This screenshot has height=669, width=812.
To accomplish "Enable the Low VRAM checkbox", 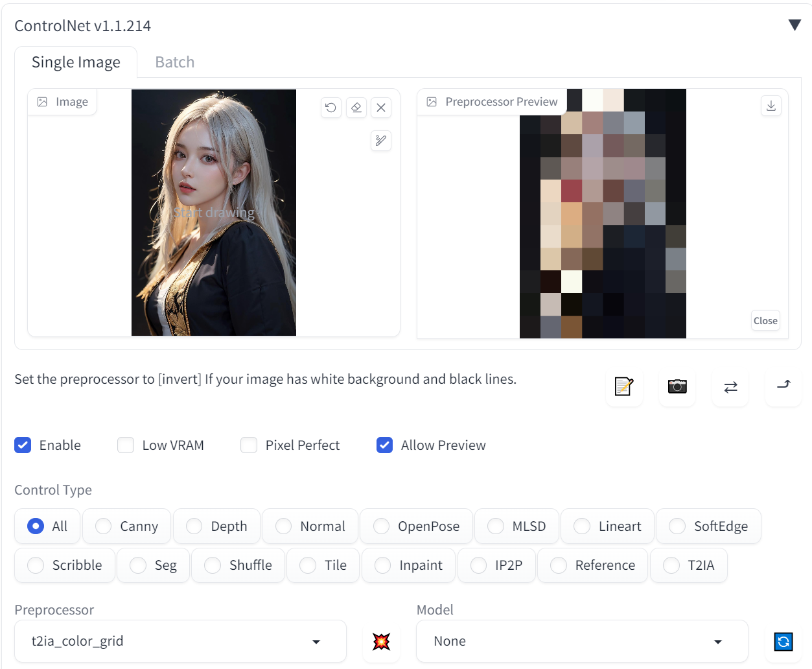I will (x=126, y=445).
